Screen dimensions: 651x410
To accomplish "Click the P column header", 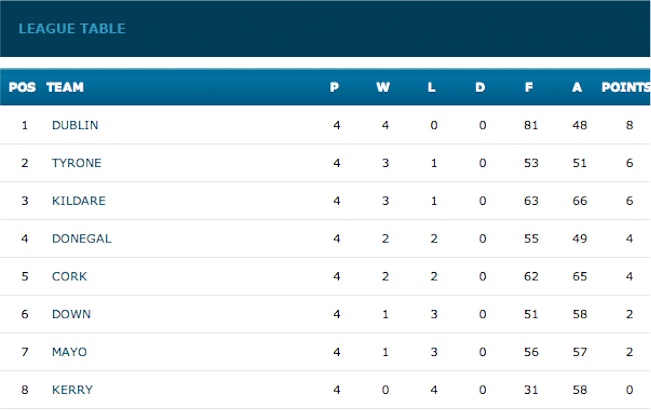I will coord(335,87).
